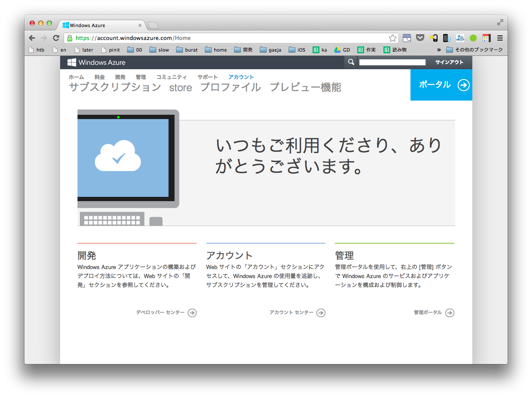The height and width of the screenshot is (398, 532).
Task: Open the アカウント センター link
Action: (x=292, y=312)
